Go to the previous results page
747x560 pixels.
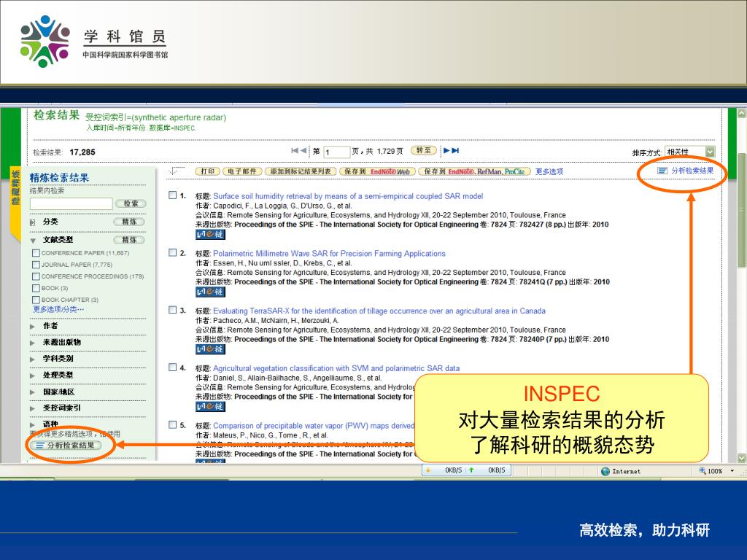303,150
